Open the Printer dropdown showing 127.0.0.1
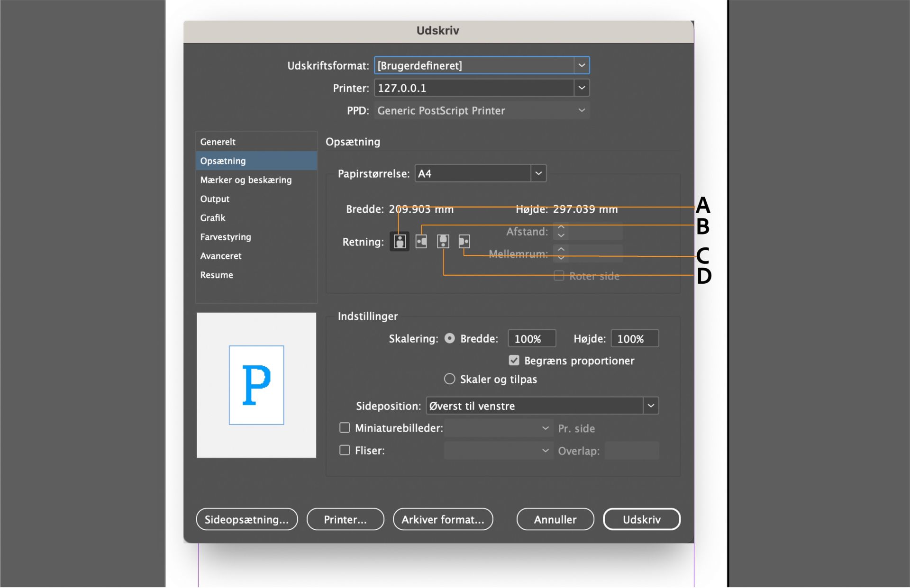This screenshot has width=910, height=588. (582, 88)
